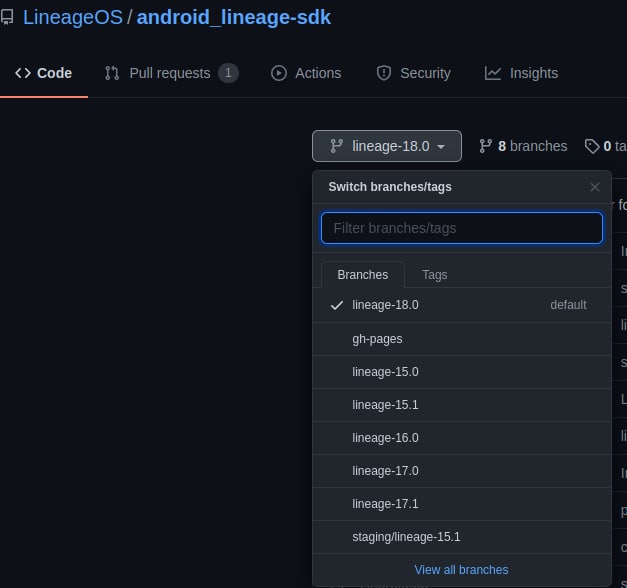The width and height of the screenshot is (627, 588).
Task: Open the 8 branches link
Action: [523, 146]
